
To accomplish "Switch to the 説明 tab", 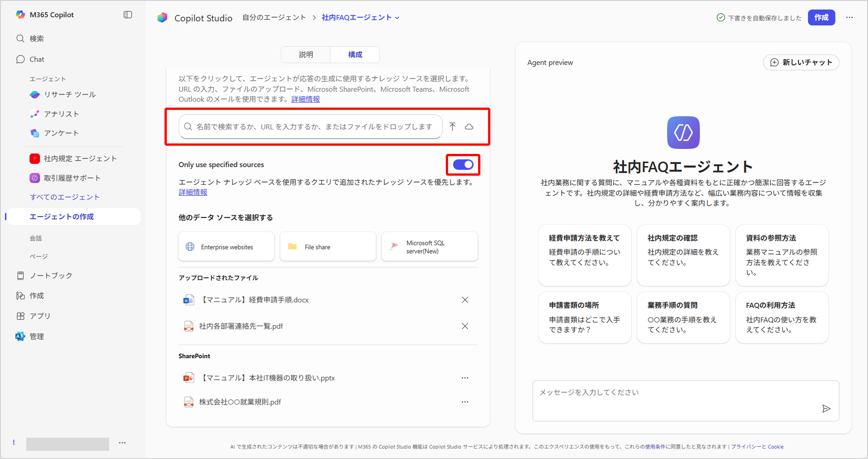I will pyautogui.click(x=306, y=54).
